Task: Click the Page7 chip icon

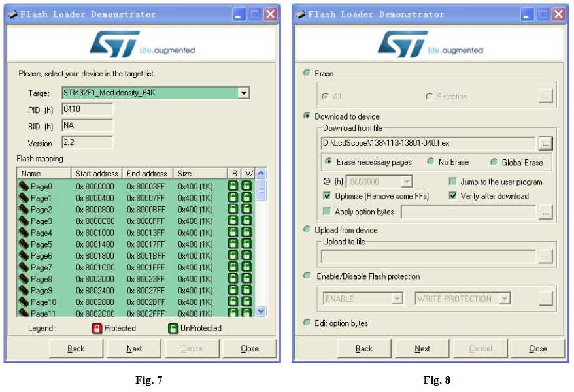Action: (24, 267)
